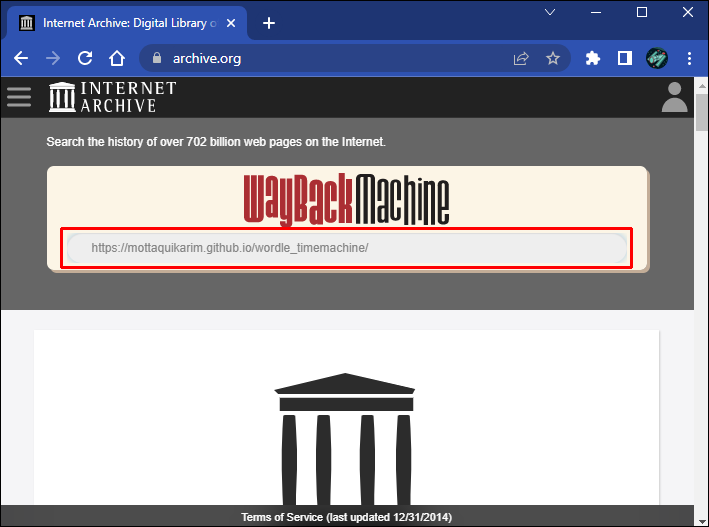Viewport: 709px width, 527px height.
Task: Minimize the browser window
Action: pos(596,12)
